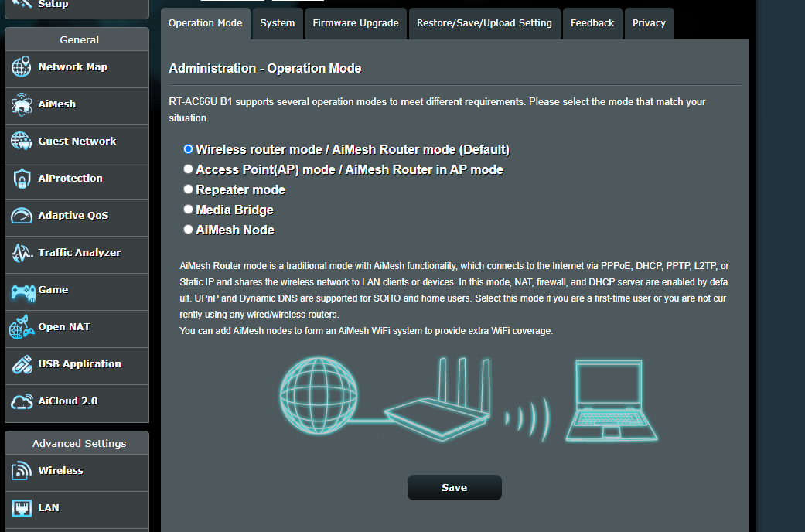The image size is (805, 532).
Task: Open Network Map menu label
Action: point(73,66)
